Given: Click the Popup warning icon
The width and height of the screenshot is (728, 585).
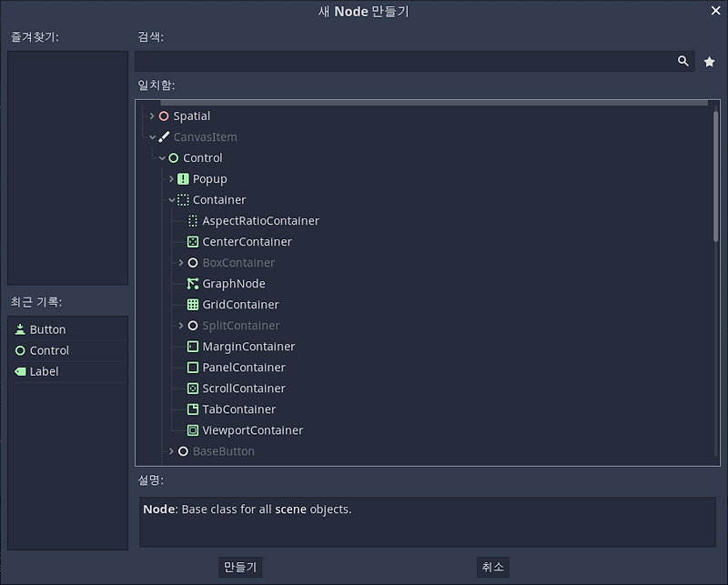Looking at the screenshot, I should coord(184,178).
